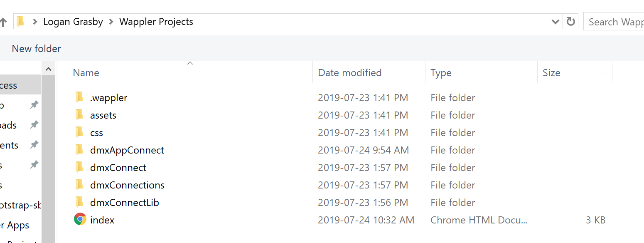Expand chevron before Logan Grasby breadcrumb
The image size is (644, 243).
(x=35, y=22)
